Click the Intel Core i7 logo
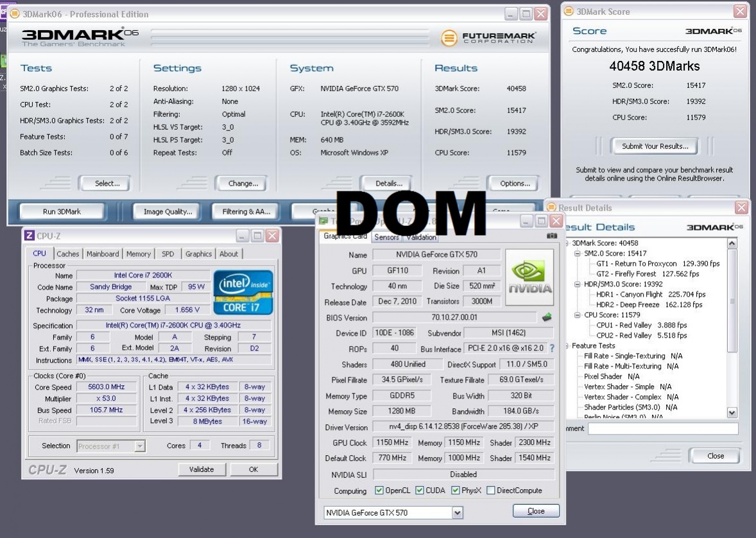This screenshot has height=538, width=756. pos(243,291)
